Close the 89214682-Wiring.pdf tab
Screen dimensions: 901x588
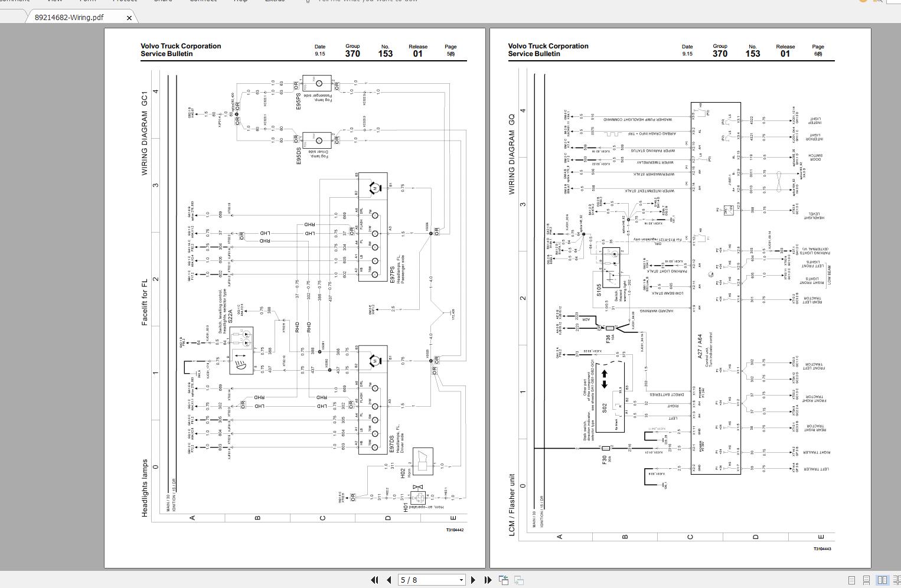coord(129,18)
